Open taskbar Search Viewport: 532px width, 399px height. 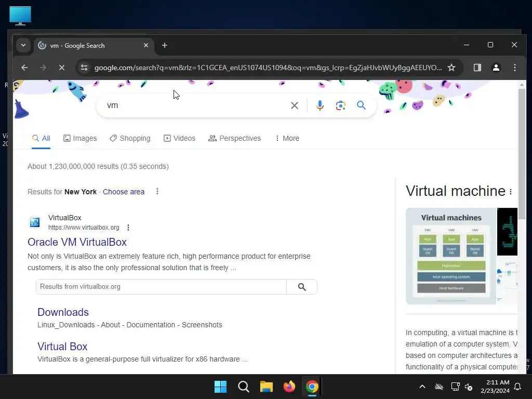tap(243, 387)
